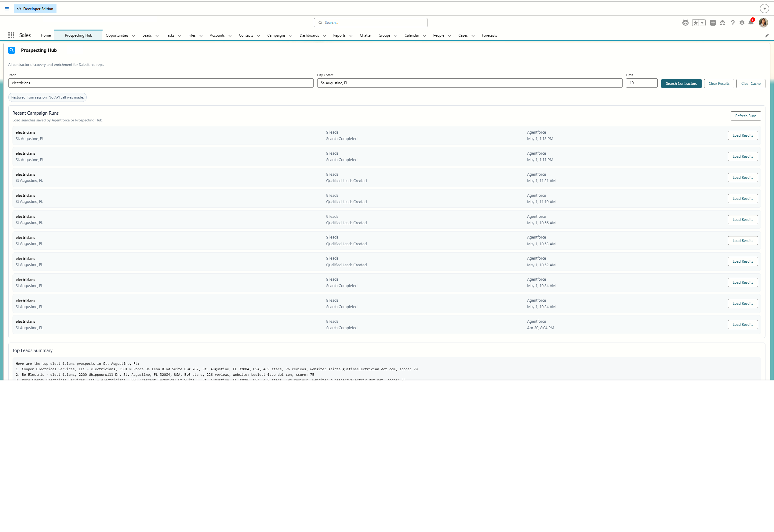Load Results for Apr 30, 8:04 PM run

(x=743, y=324)
